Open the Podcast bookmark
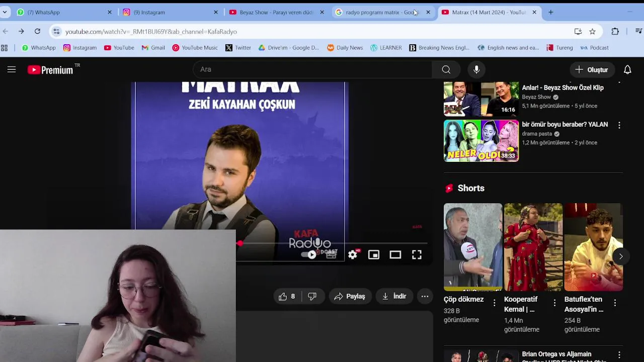This screenshot has height=362, width=644. coord(595,48)
